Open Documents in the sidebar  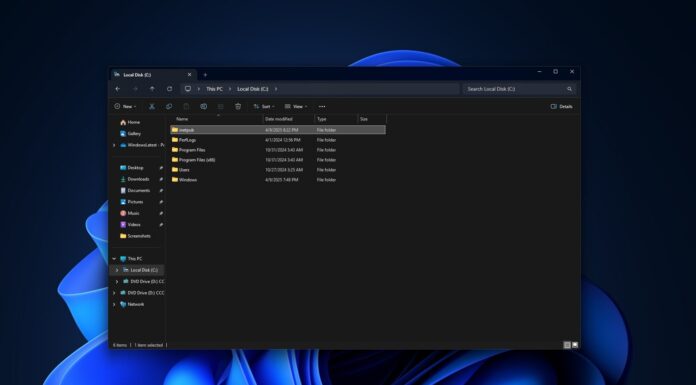coord(138,191)
